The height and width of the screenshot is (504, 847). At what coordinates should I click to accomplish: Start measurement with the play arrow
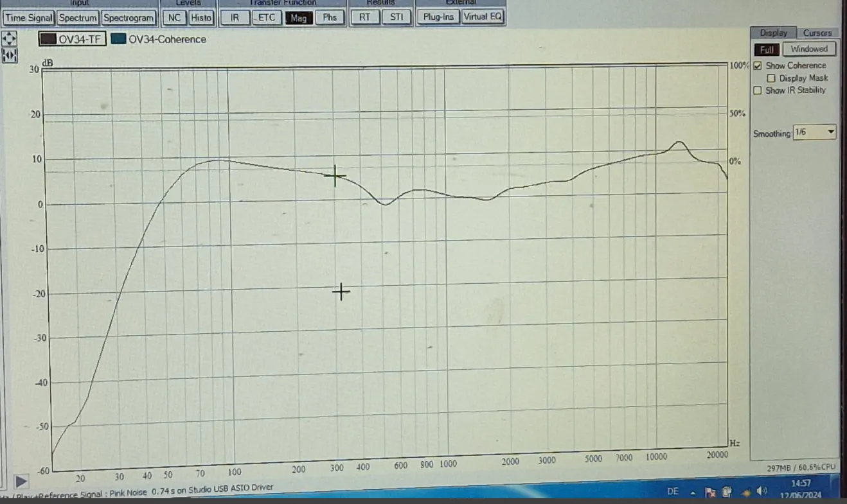(21, 480)
